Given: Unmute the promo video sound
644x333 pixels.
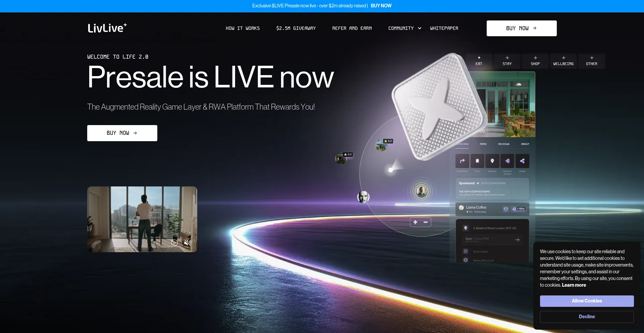Looking at the screenshot, I should pyautogui.click(x=187, y=242).
